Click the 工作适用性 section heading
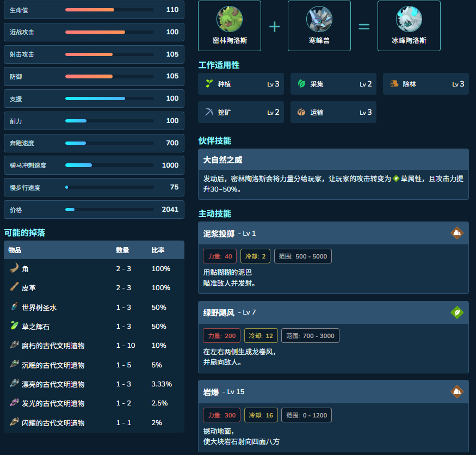 [219, 65]
